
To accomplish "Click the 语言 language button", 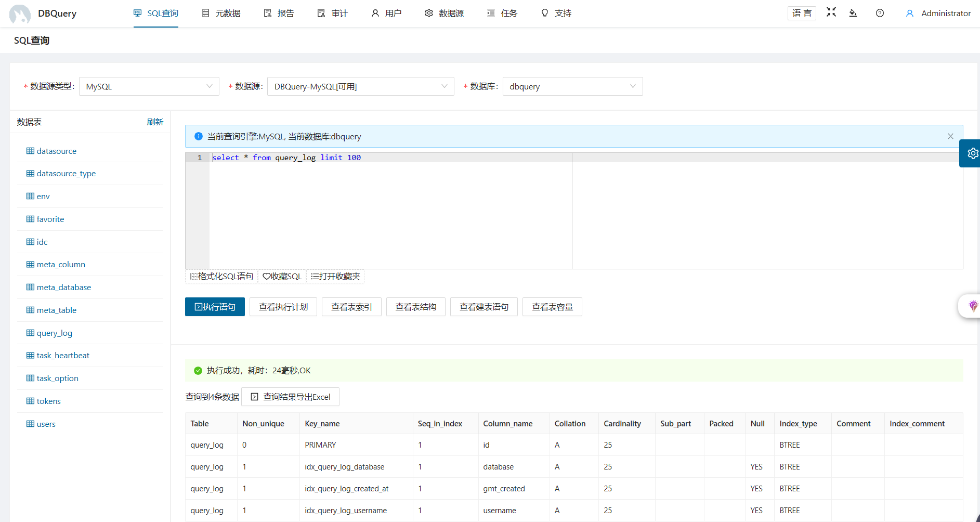I will (x=802, y=13).
